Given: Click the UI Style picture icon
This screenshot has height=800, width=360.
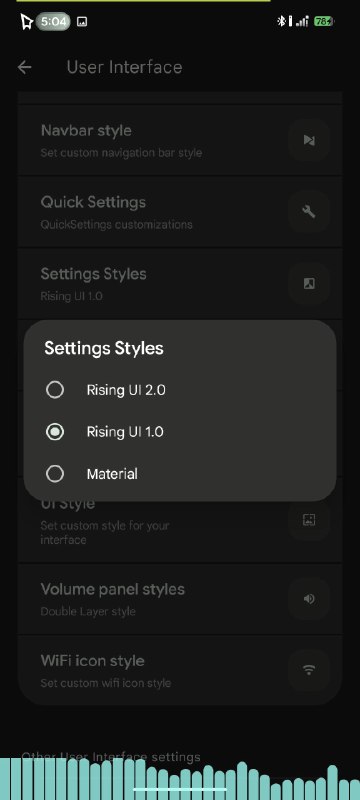Looking at the screenshot, I should (308, 520).
